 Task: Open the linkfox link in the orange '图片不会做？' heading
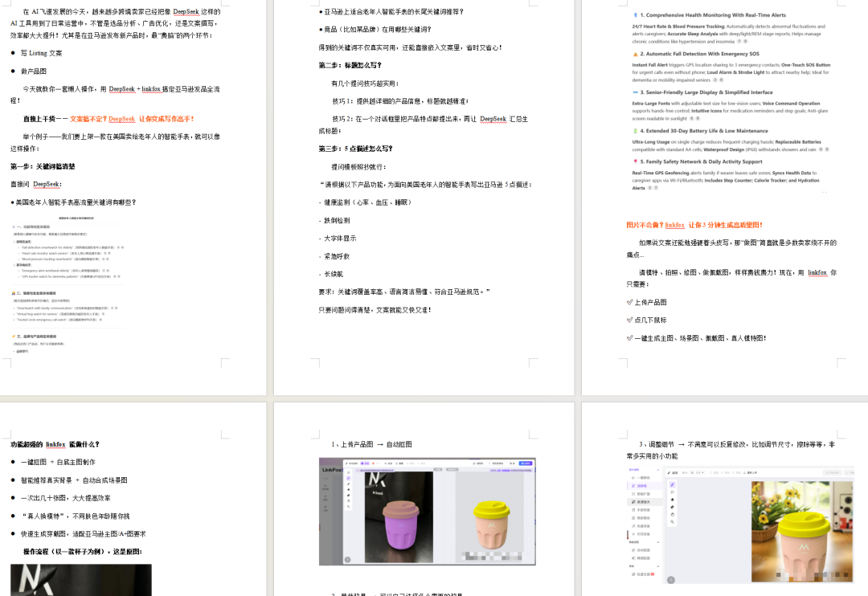[x=674, y=225]
